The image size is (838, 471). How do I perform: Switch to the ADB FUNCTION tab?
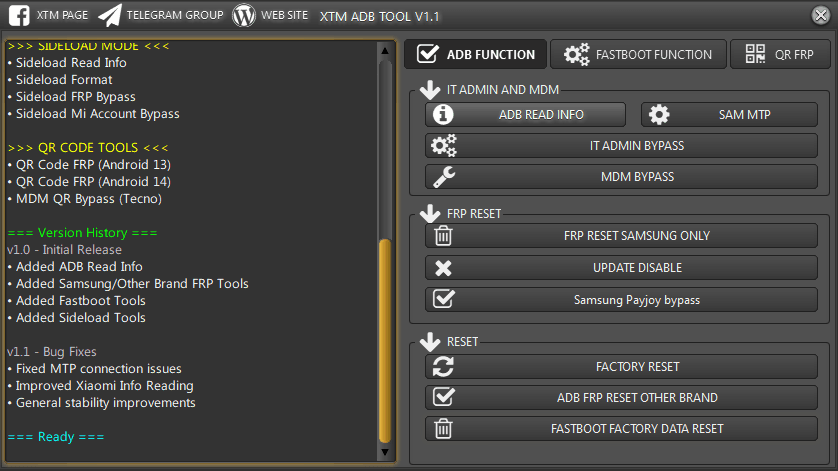point(475,54)
